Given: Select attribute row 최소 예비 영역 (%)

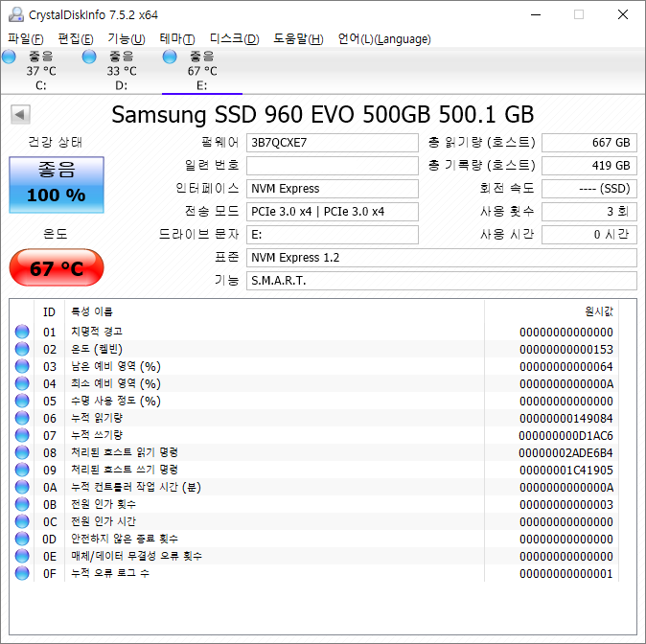Looking at the screenshot, I should 314,383.
